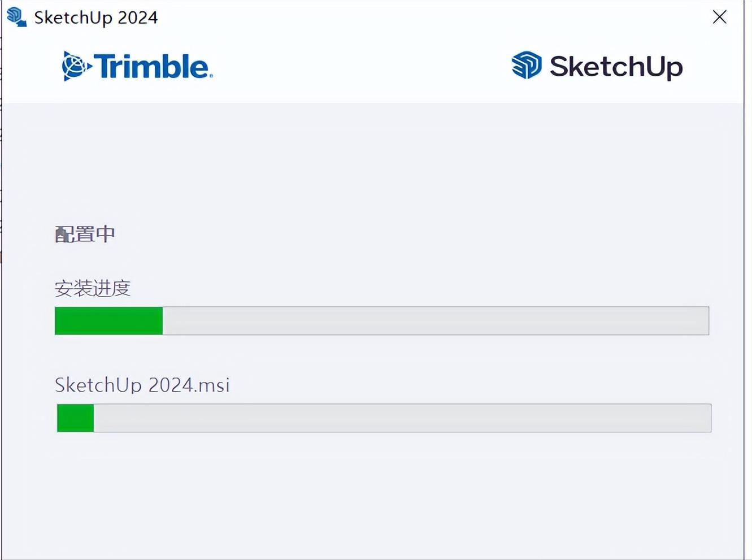Click the SketchUp wordmark in the header

tap(616, 66)
